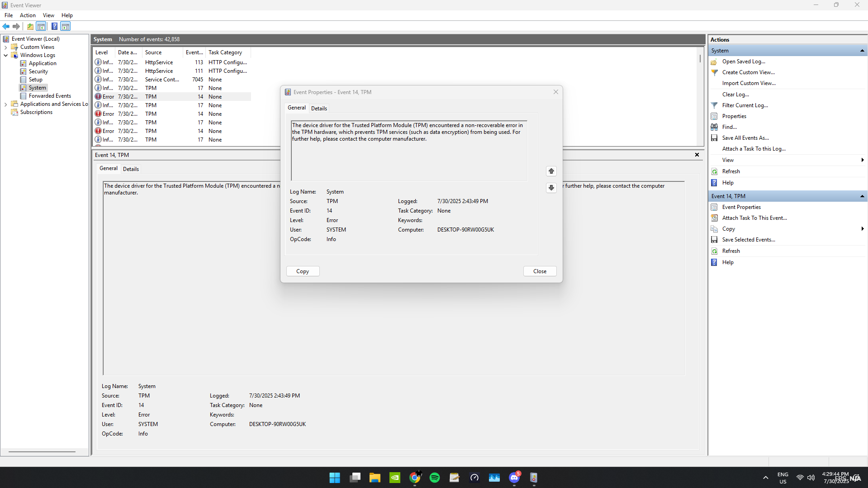Viewport: 868px width, 488px height.
Task: Collapse the System actions section
Action: pyautogui.click(x=862, y=51)
